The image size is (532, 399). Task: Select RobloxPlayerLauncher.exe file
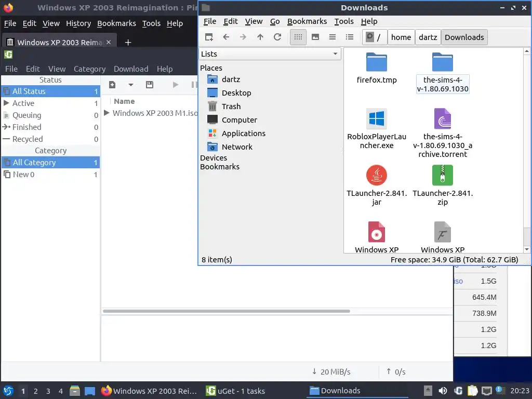pos(377,129)
